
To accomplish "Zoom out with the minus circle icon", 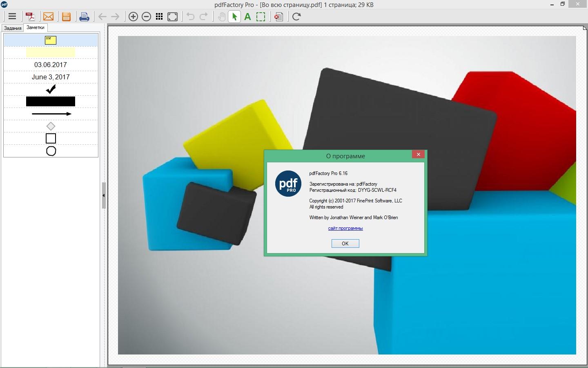I will (146, 17).
